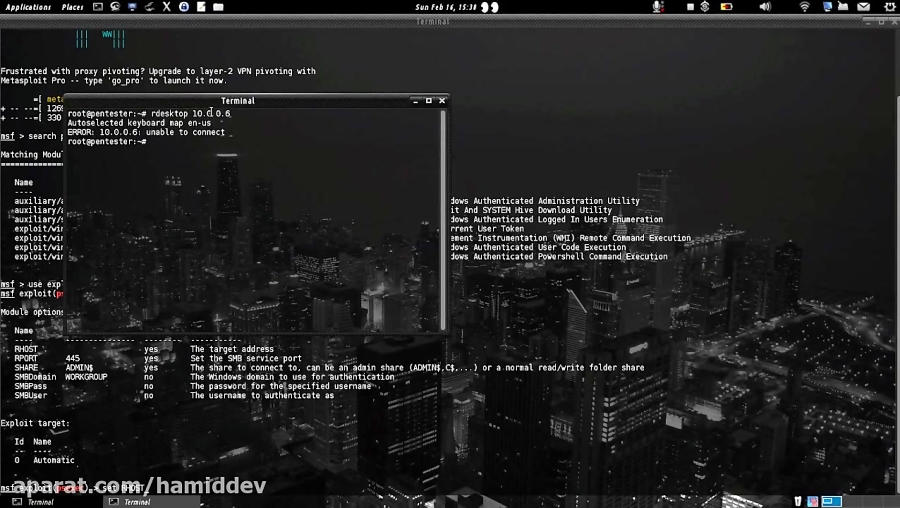This screenshot has width=900, height=508.
Task: Open the battery status indicator
Action: coord(726,7)
